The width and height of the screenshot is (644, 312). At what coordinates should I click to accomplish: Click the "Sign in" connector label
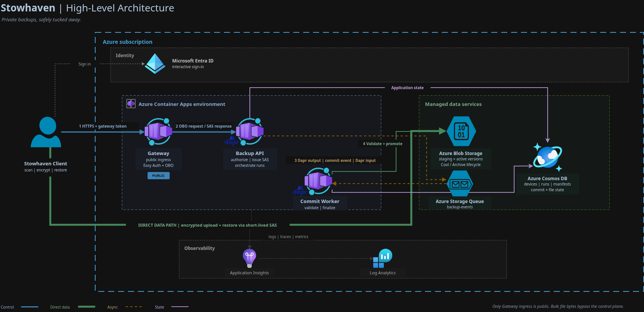[85, 64]
